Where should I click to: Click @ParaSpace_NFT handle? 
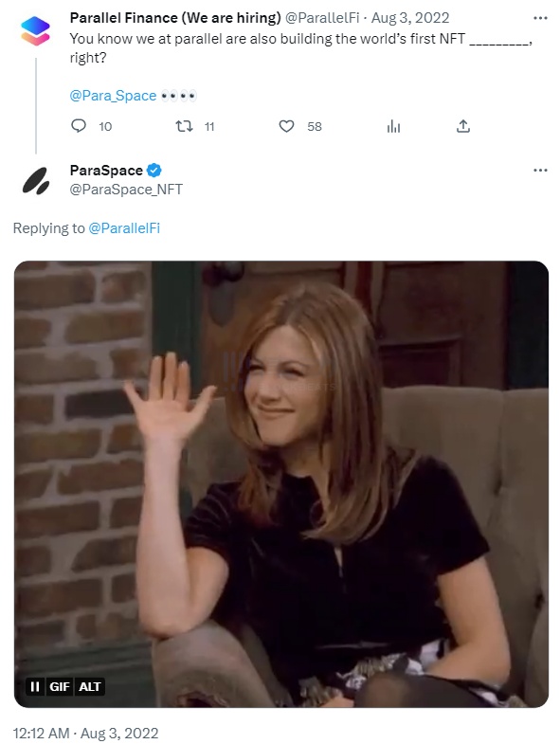[x=126, y=190]
